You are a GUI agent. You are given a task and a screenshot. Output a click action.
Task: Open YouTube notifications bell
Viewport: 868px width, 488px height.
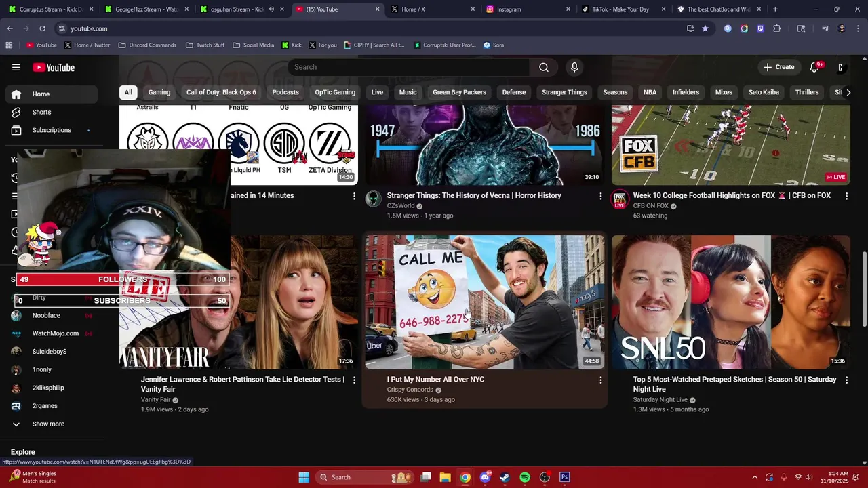click(x=815, y=67)
